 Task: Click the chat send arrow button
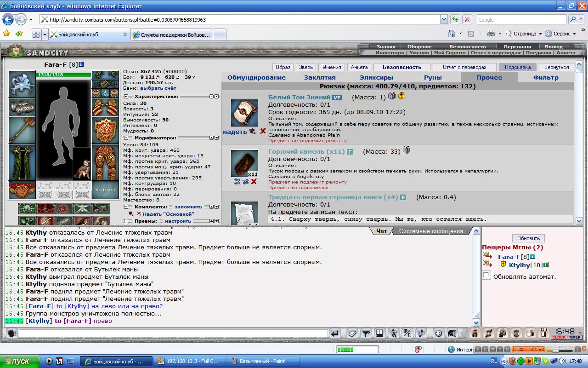coord(335,333)
